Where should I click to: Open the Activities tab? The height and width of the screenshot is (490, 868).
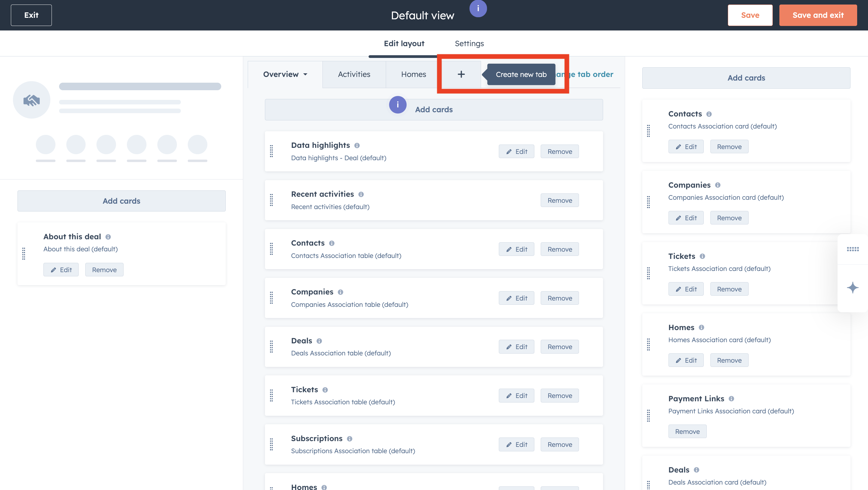354,74
